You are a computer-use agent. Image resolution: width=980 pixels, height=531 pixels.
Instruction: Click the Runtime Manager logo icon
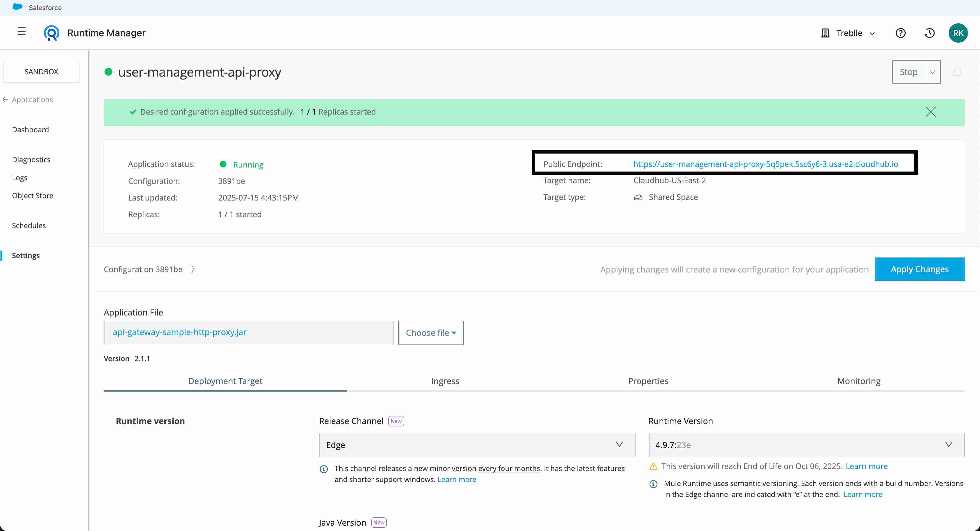pyautogui.click(x=51, y=33)
